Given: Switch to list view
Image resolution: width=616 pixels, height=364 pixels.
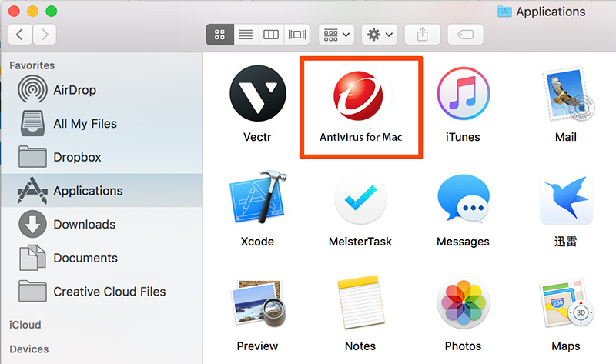Looking at the screenshot, I should pos(246,35).
